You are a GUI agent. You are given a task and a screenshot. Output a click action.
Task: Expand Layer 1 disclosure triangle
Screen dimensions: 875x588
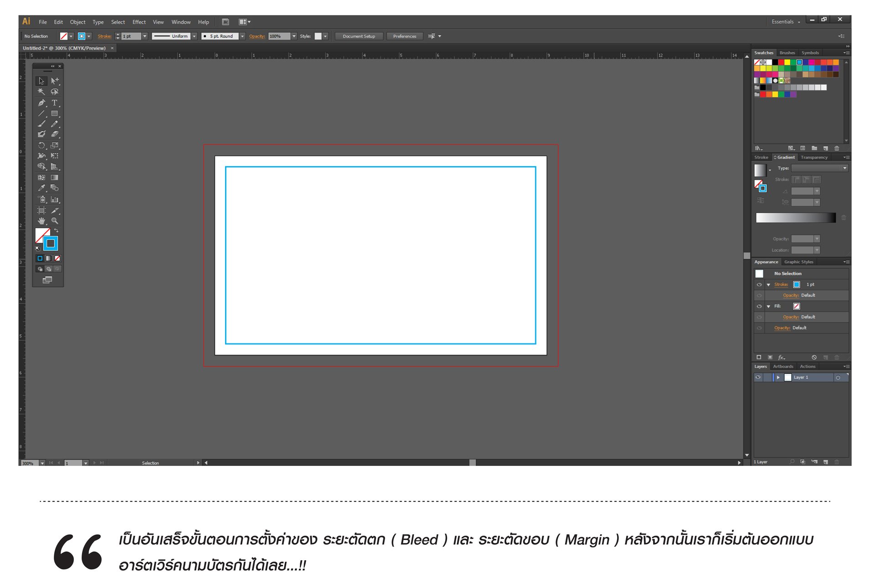(778, 377)
